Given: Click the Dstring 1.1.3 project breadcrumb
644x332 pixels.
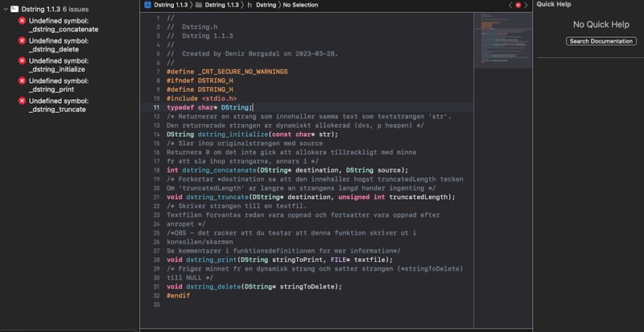Looking at the screenshot, I should click(x=174, y=5).
